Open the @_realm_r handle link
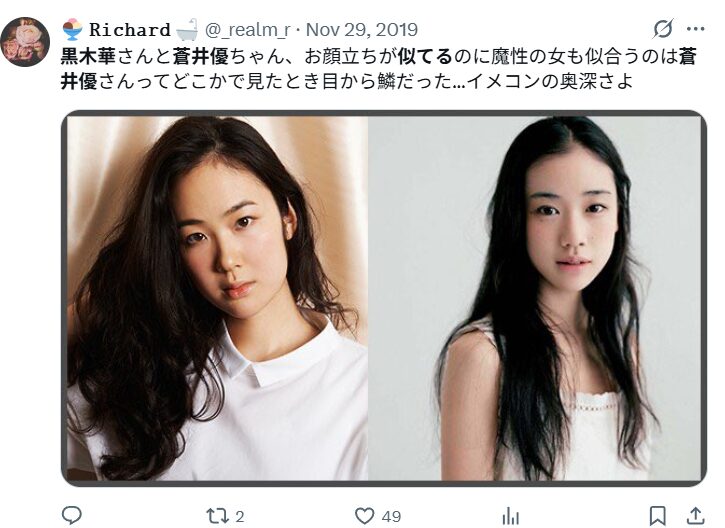Viewport: 725px width, 528px height. coord(247,30)
